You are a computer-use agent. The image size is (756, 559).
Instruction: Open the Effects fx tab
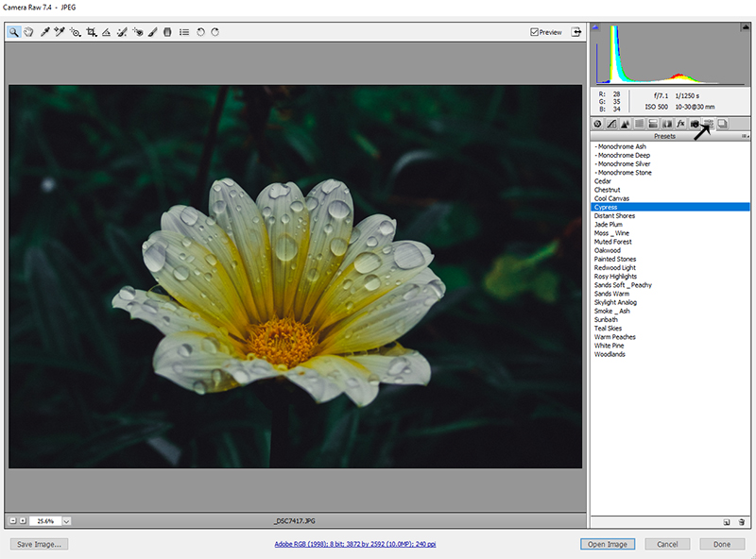[x=679, y=124]
